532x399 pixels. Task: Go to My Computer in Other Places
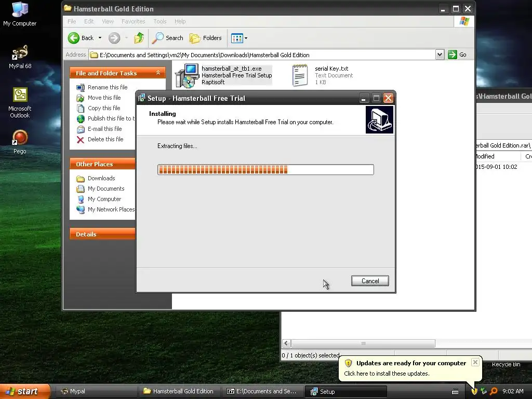tap(104, 199)
